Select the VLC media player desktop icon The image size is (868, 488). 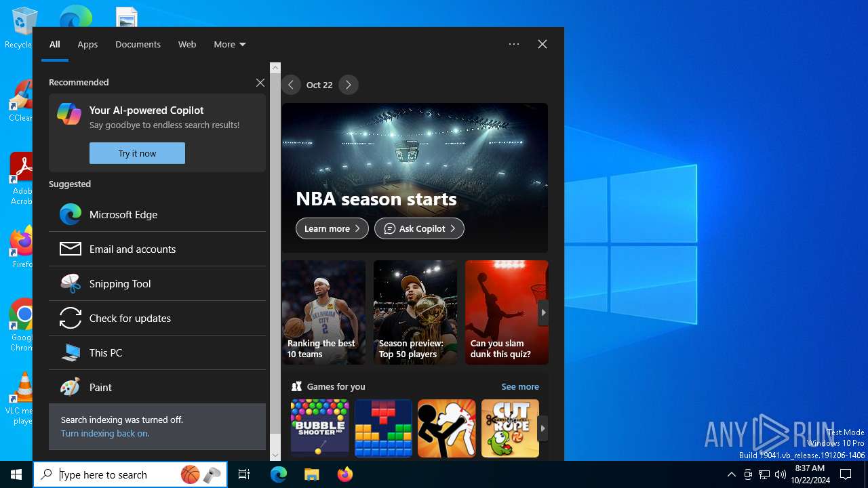(20, 398)
